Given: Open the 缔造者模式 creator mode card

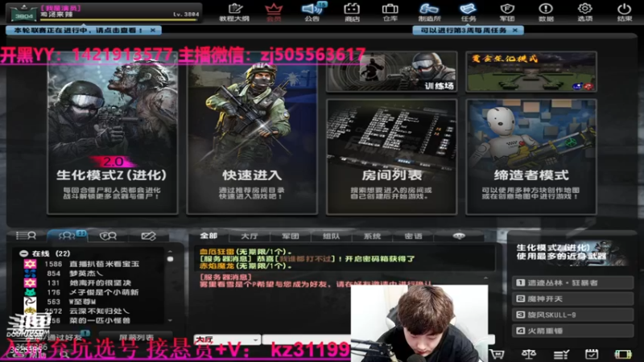Looking at the screenshot, I should (x=531, y=157).
